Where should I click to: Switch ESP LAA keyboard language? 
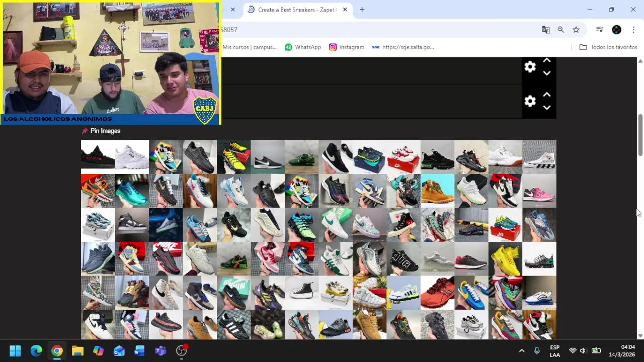(555, 351)
